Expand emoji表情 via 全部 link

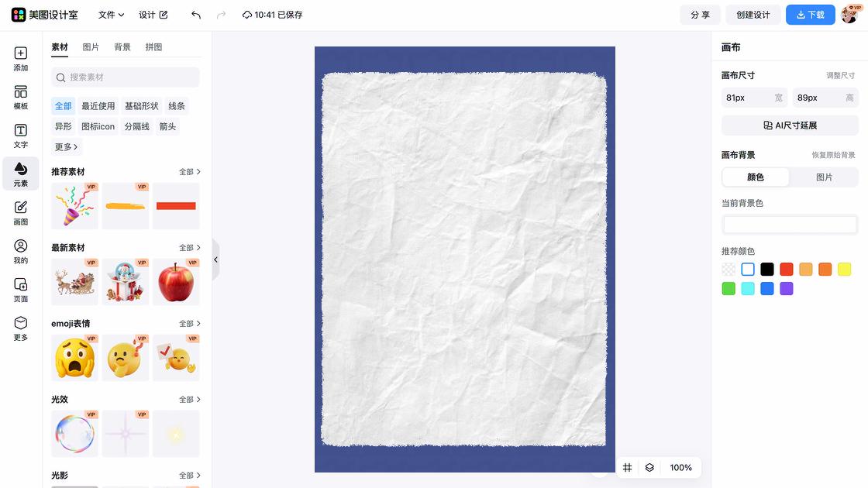pyautogui.click(x=189, y=324)
